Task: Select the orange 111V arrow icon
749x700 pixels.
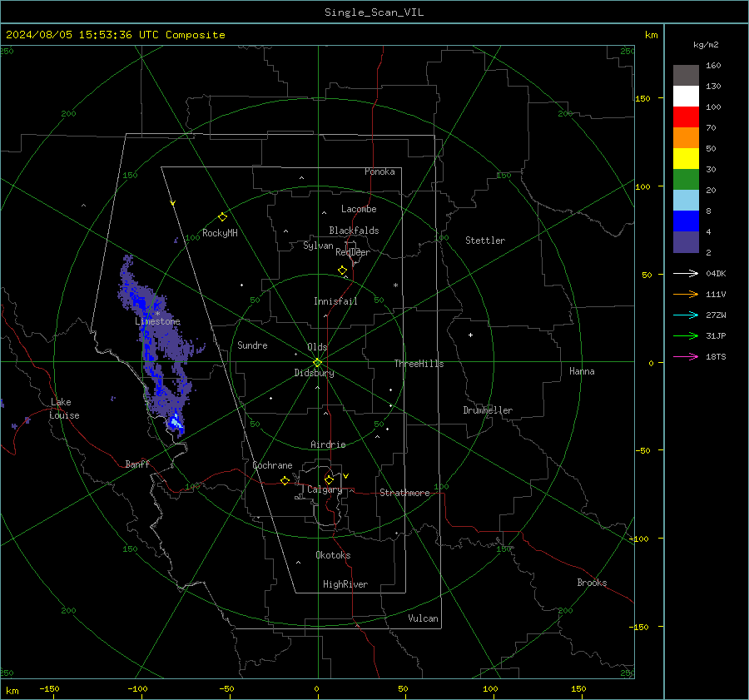Action: pyautogui.click(x=686, y=295)
